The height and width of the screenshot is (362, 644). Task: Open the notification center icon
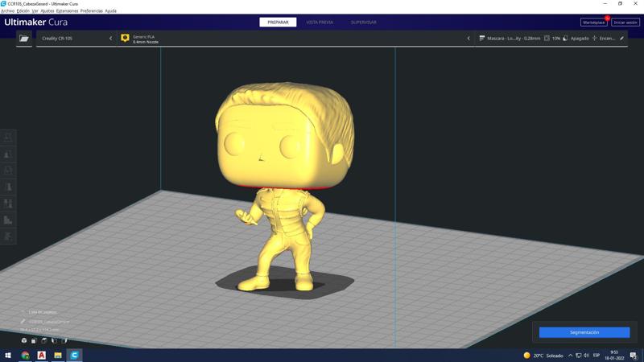[x=634, y=356]
